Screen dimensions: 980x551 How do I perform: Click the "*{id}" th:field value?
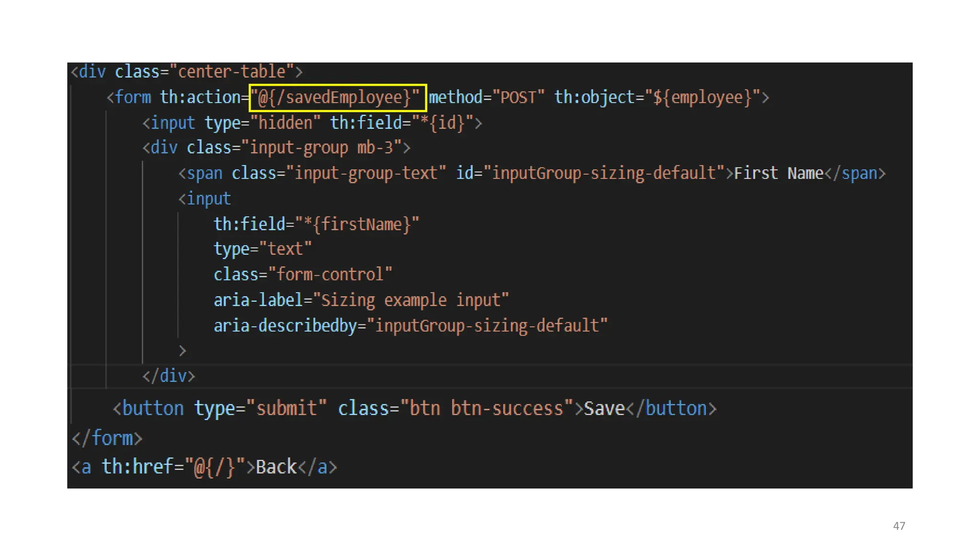click(x=443, y=123)
